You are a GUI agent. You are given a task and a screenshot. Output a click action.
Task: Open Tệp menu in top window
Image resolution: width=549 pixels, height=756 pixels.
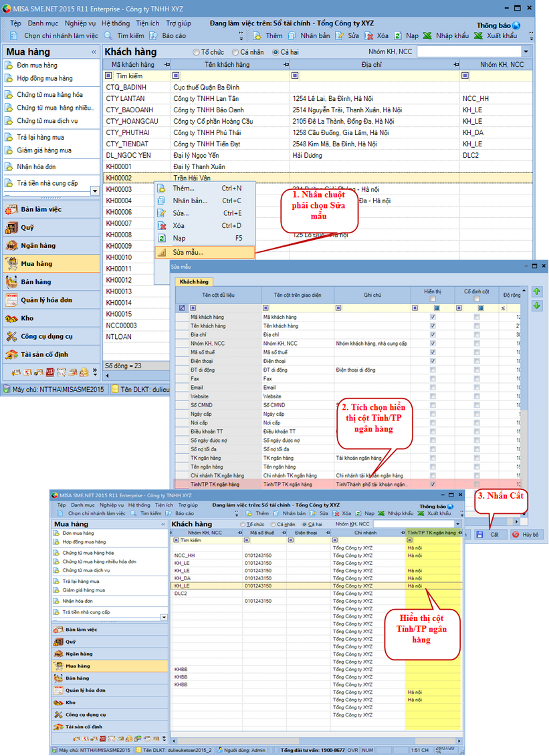(x=15, y=23)
